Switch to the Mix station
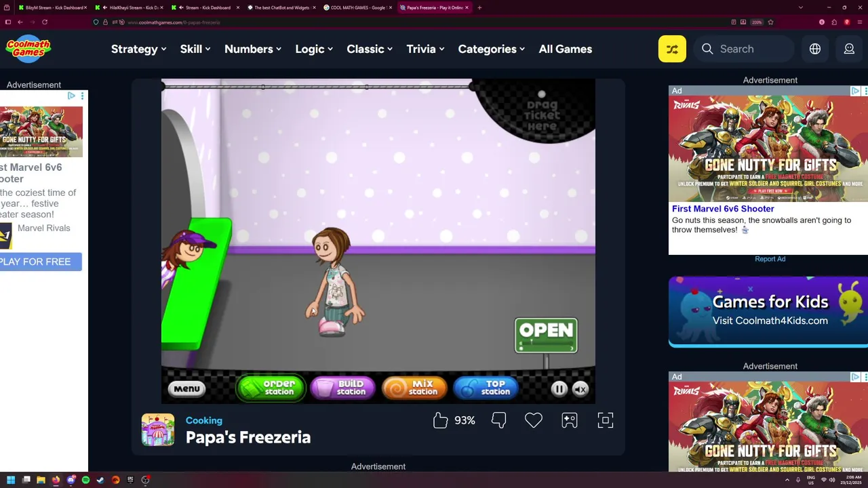Image resolution: width=868 pixels, height=488 pixels. (x=414, y=388)
